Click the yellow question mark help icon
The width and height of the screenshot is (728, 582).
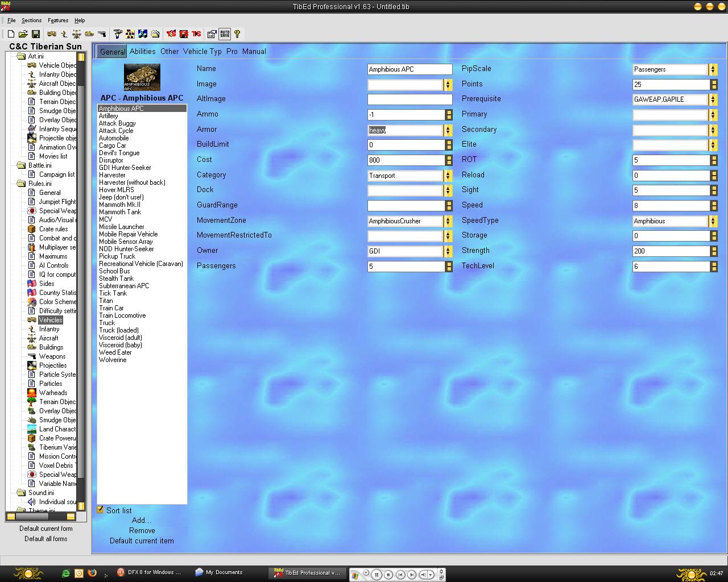click(237, 35)
